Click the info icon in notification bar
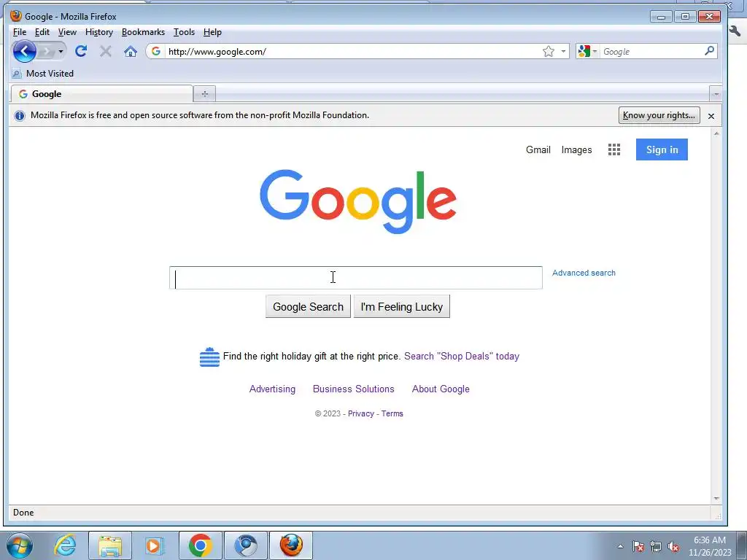747x560 pixels. click(x=20, y=115)
